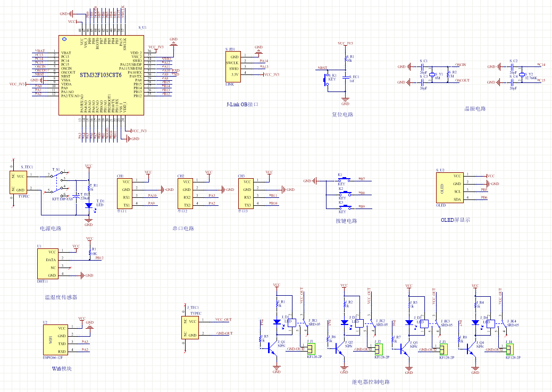Click the '串口电路' caption
This screenshot has height=392, width=552.
(183, 228)
